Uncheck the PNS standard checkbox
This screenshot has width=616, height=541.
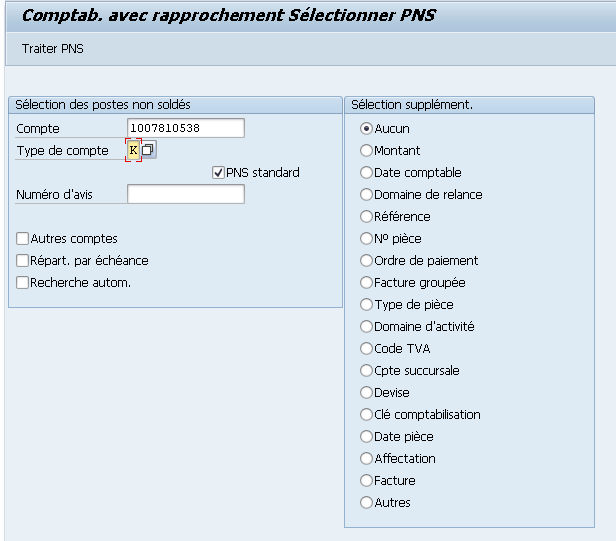219,172
